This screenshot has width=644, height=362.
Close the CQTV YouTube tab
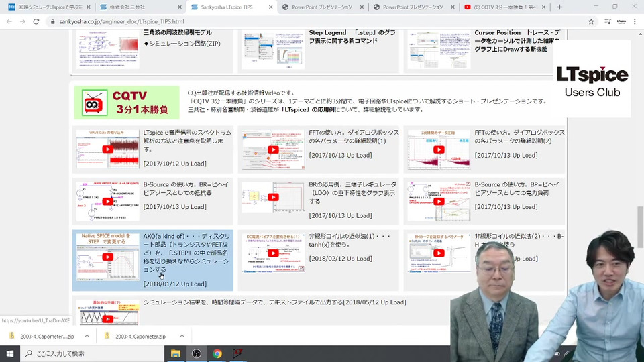pyautogui.click(x=544, y=7)
